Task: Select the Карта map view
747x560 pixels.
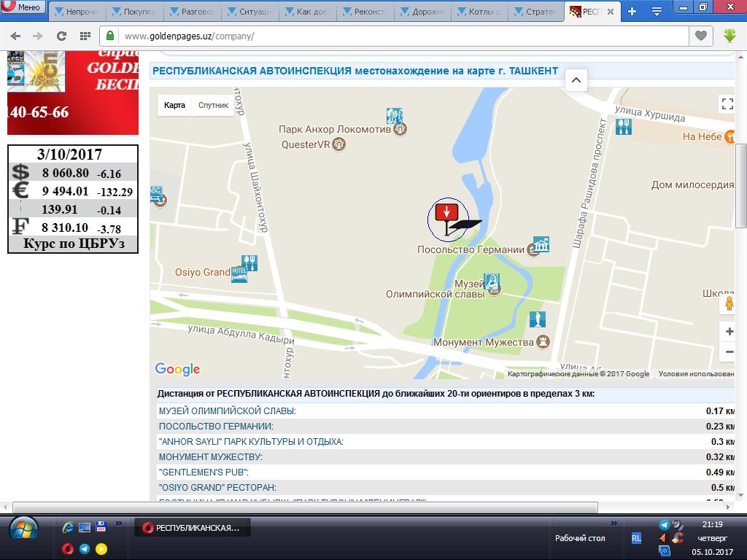Action: (x=174, y=105)
